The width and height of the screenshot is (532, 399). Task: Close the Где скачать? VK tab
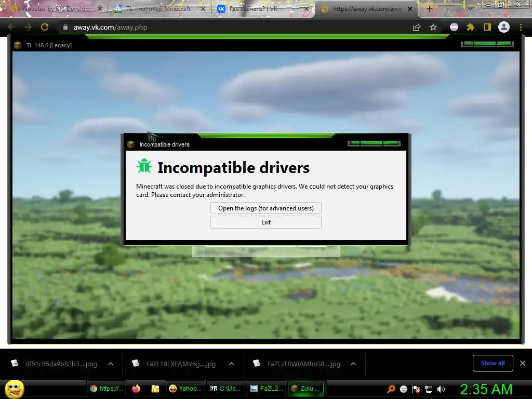coord(307,9)
